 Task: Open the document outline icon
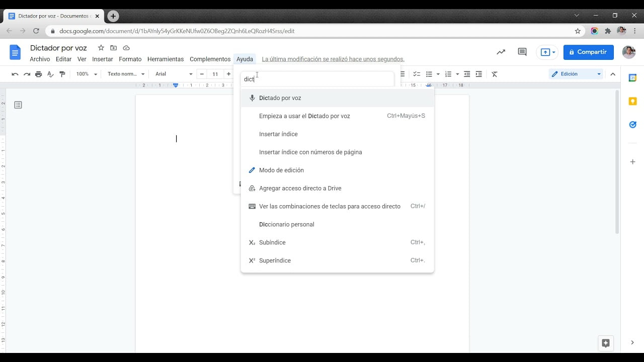pyautogui.click(x=18, y=105)
